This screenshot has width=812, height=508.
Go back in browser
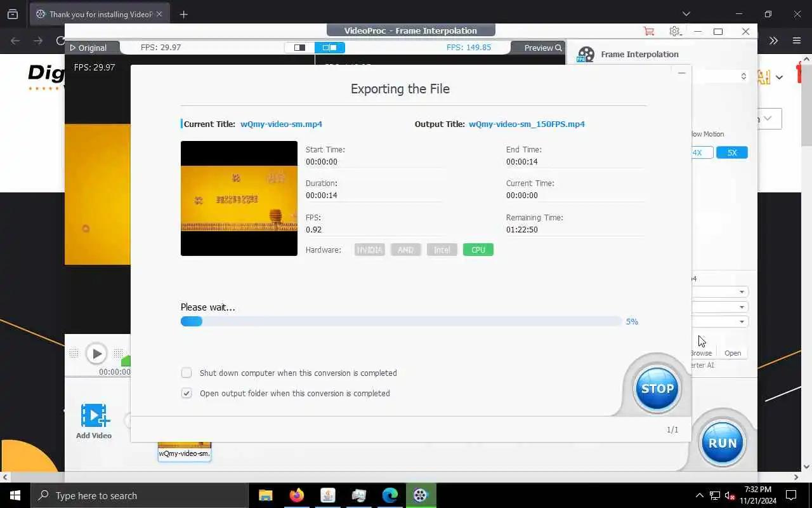pyautogui.click(x=15, y=41)
